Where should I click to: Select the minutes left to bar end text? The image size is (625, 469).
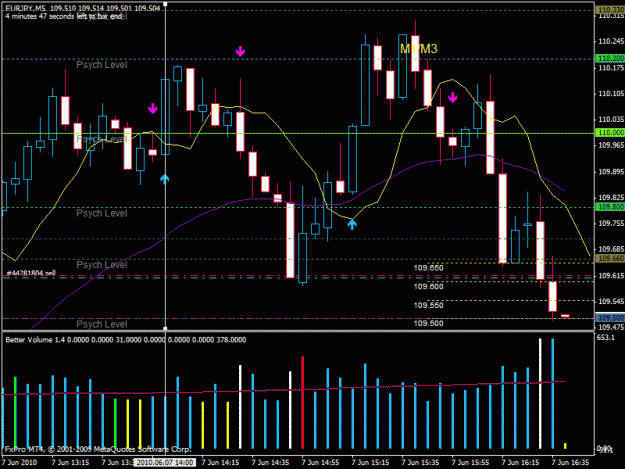64,16
